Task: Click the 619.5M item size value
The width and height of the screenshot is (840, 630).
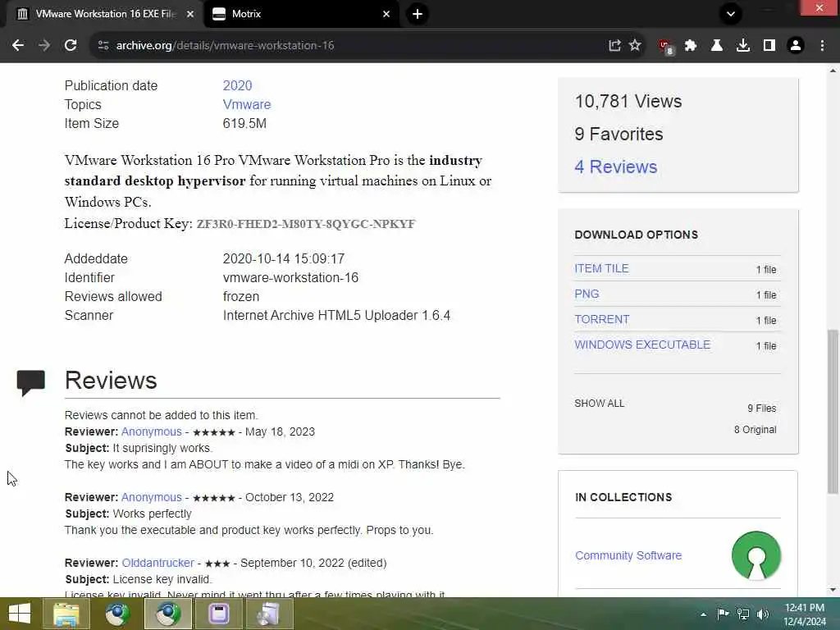Action: click(x=244, y=123)
